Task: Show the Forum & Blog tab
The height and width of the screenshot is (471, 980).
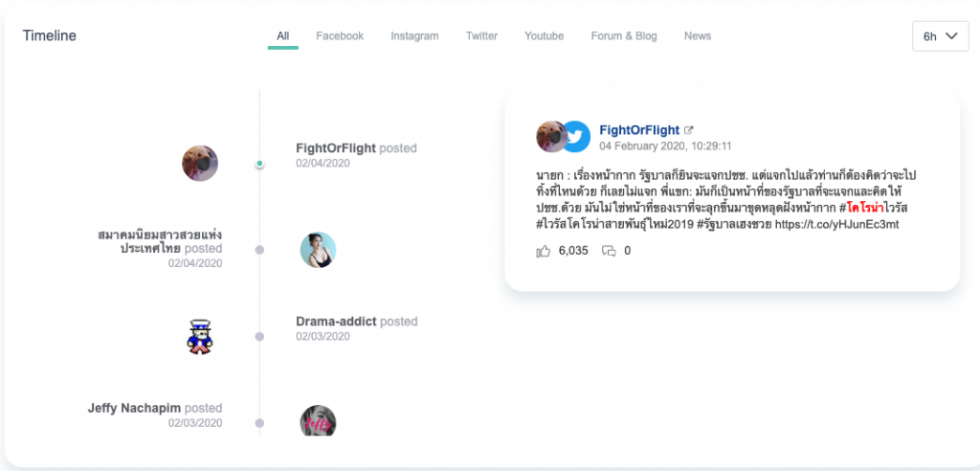Action: 624,36
